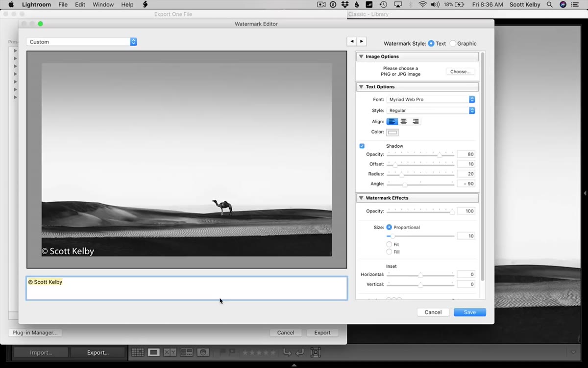Open volume control in menu bar
The height and width of the screenshot is (368, 588).
[x=435, y=4]
